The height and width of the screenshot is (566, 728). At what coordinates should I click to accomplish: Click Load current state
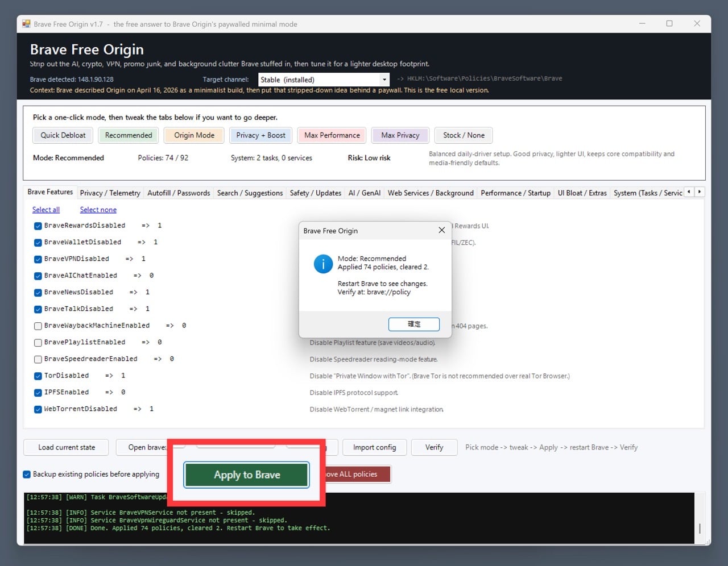tap(67, 447)
